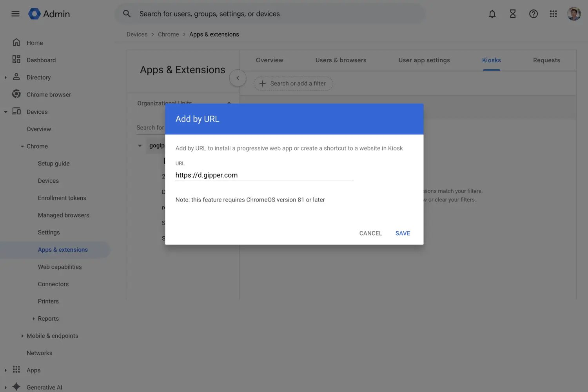
Task: Expand the Directory section arrow
Action: pos(5,78)
